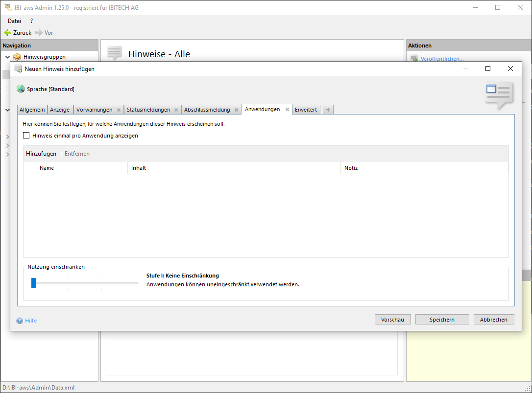
Task: Enable 'Hinweis einmal pro Anwendung anzeigen' checkbox
Action: 26,136
